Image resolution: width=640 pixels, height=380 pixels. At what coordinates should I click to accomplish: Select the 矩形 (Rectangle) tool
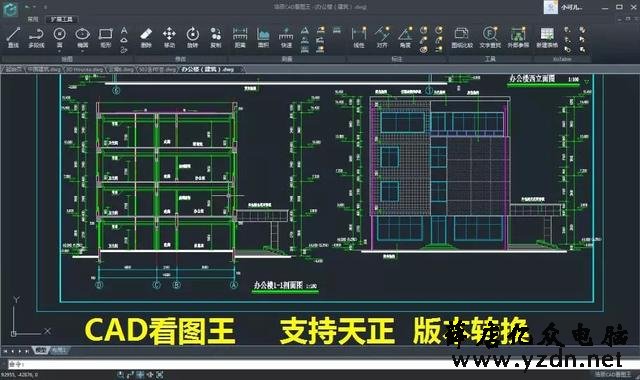pyautogui.click(x=105, y=38)
